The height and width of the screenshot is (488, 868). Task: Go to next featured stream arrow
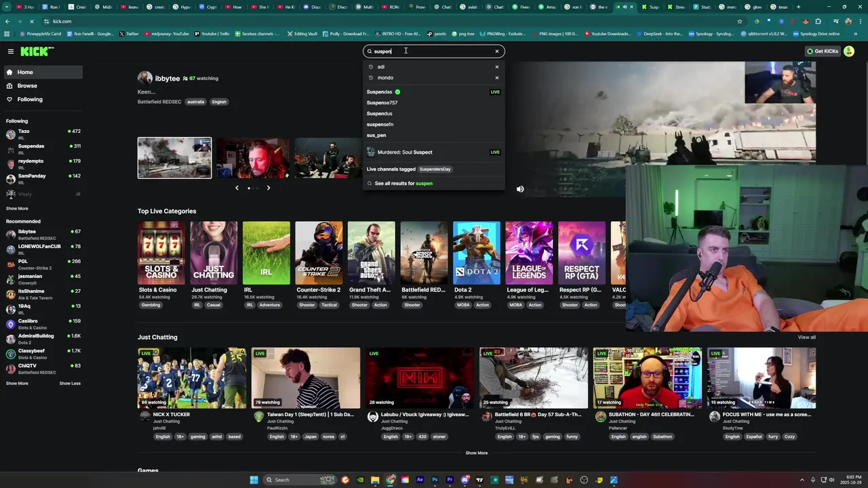[269, 188]
